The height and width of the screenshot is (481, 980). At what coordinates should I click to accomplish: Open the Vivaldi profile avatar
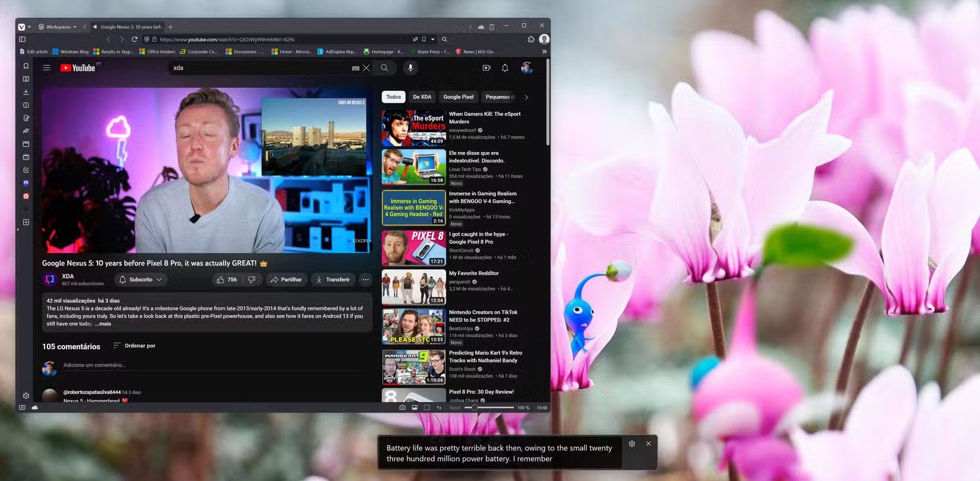(x=544, y=39)
